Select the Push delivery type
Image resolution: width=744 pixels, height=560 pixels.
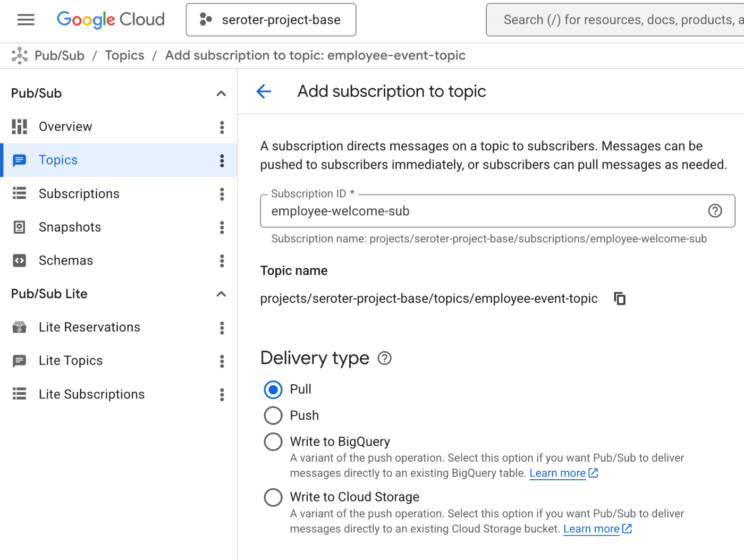tap(273, 415)
